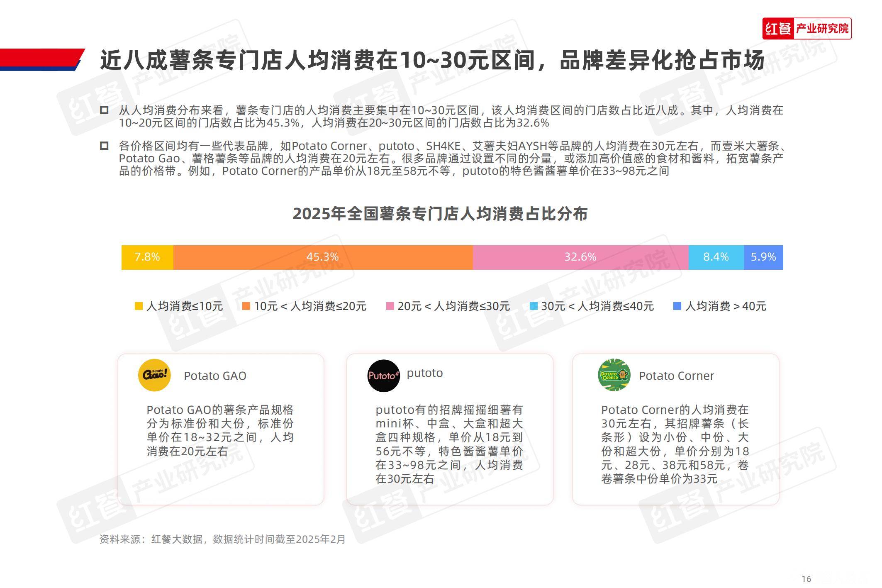Click the chart title 2025年全国薯条专门店人均消费占比分布

point(440,214)
